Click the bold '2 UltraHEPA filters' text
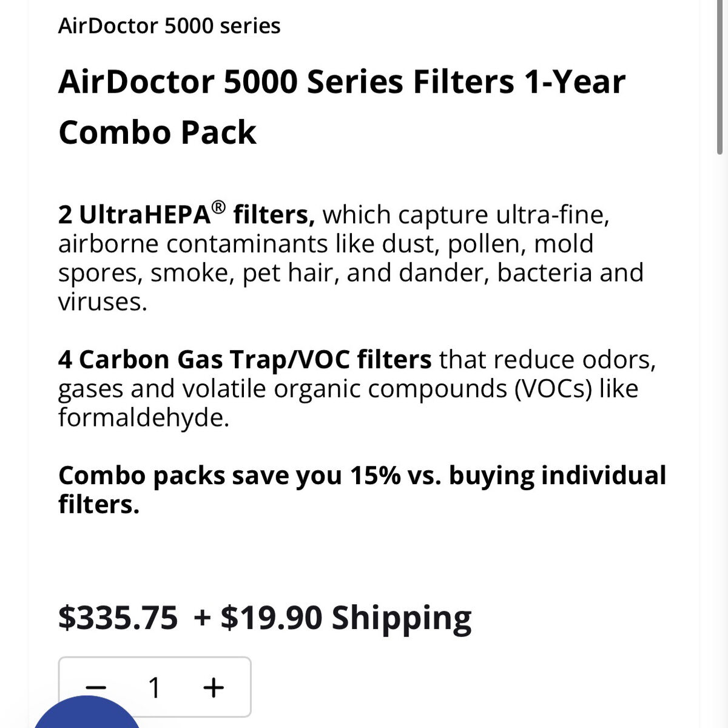 (186, 215)
